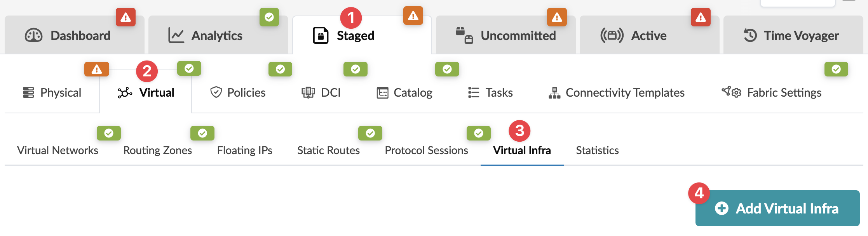
Task: Open the Routing Zones tab
Action: [x=157, y=151]
